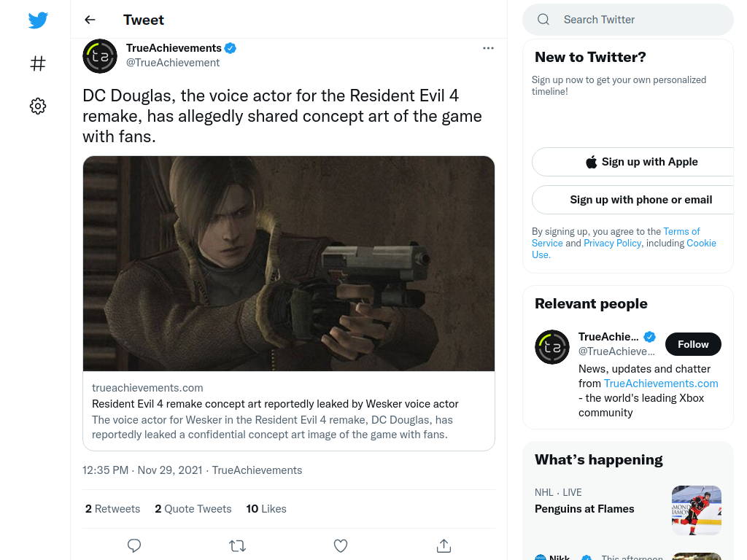747x560 pixels.
Task: Go back using the left arrow
Action: (90, 20)
